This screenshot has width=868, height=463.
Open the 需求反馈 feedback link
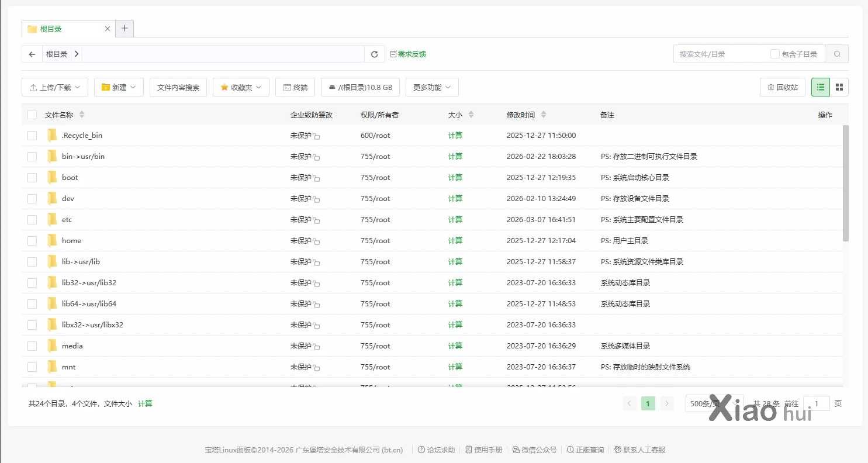point(410,53)
